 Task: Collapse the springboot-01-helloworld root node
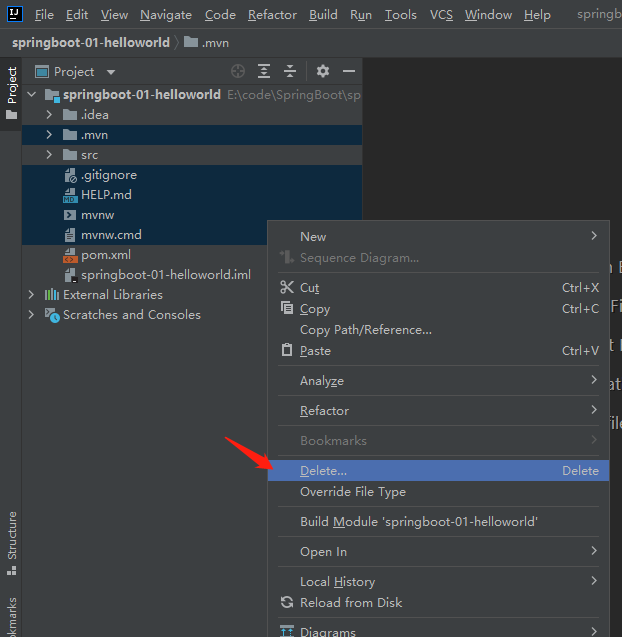[32, 95]
